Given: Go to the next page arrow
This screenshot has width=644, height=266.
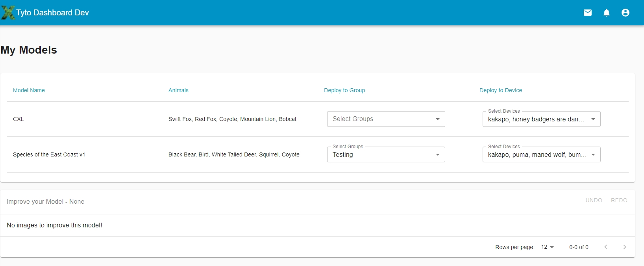Looking at the screenshot, I should (x=625, y=247).
